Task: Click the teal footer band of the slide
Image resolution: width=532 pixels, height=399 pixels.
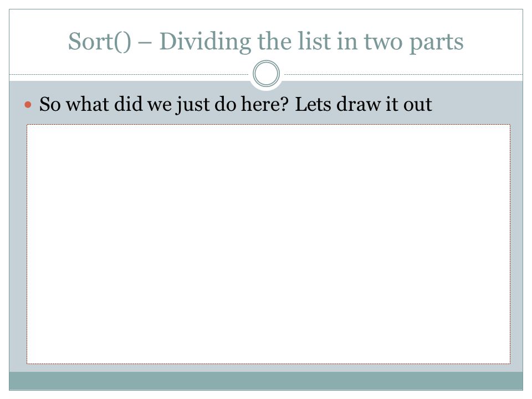Action: coord(266,381)
